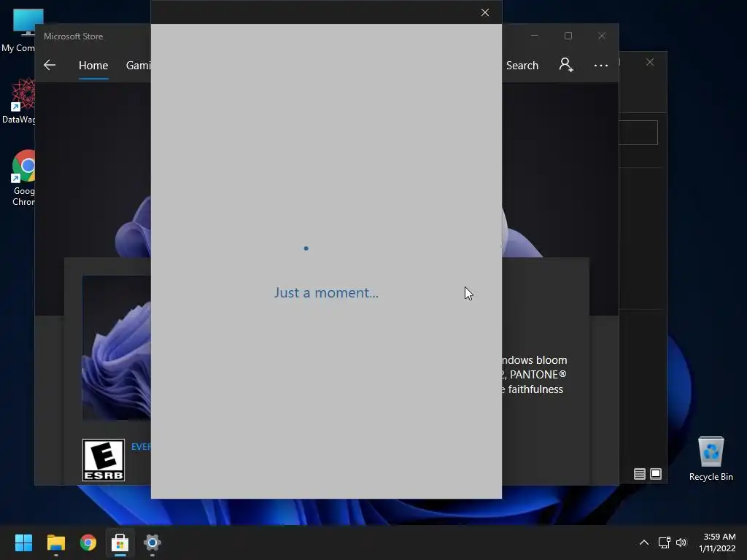This screenshot has height=560, width=747.
Task: Select the DataWagon desktop shortcut
Action: 18,101
